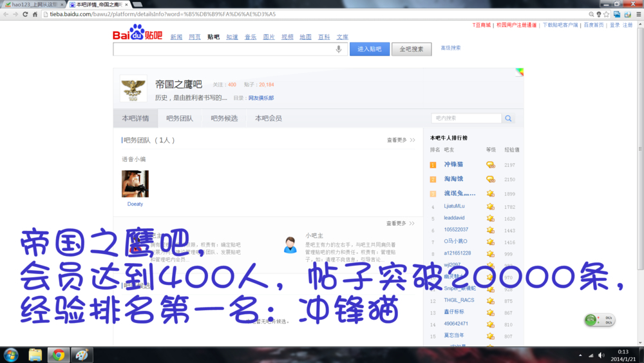Image resolution: width=644 pixels, height=363 pixels.
Task: Click the level badge next to 淘淘饿
Action: coord(490,179)
